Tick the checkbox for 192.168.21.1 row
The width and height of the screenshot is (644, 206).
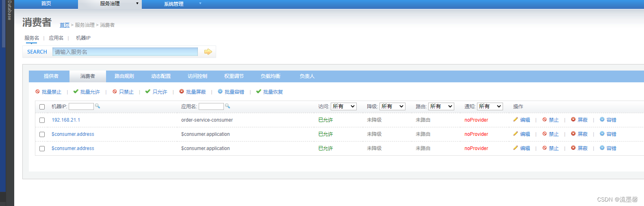tap(42, 120)
